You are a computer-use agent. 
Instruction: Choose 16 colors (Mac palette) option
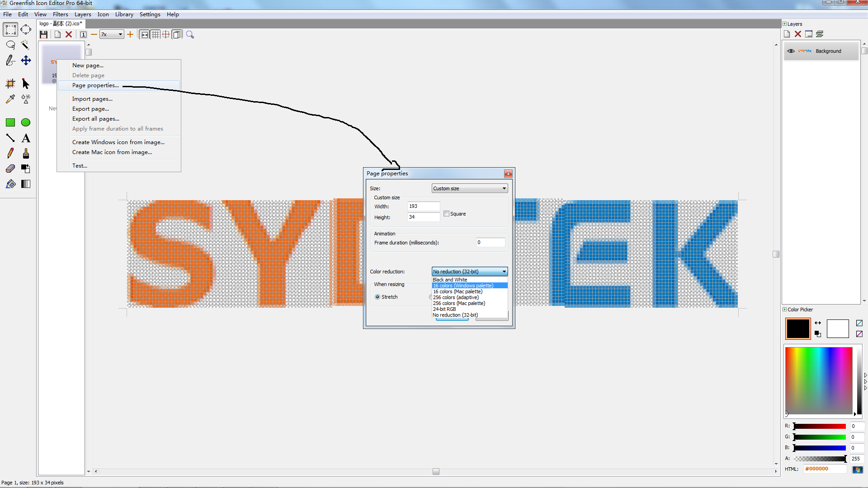470,291
